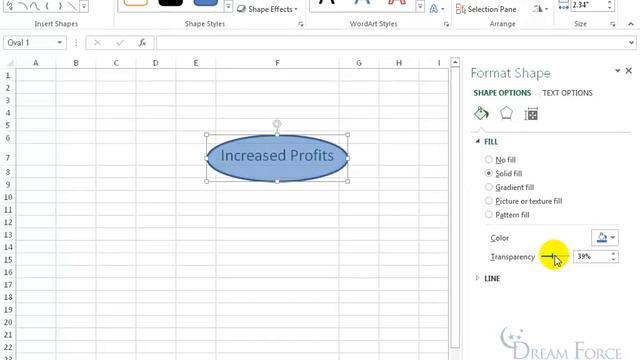This screenshot has height=360, width=640.
Task: Click the shape width field showing 2.34"
Action: (x=588, y=5)
